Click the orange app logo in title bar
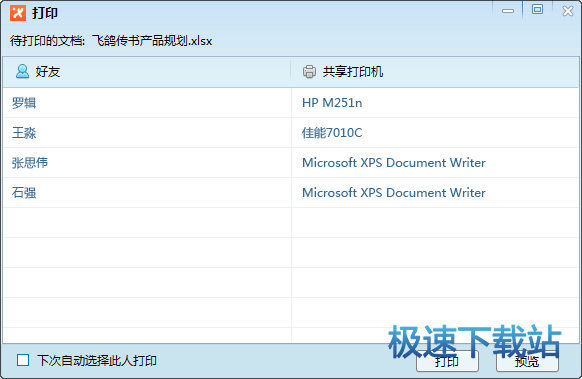The width and height of the screenshot is (582, 379). click(18, 13)
